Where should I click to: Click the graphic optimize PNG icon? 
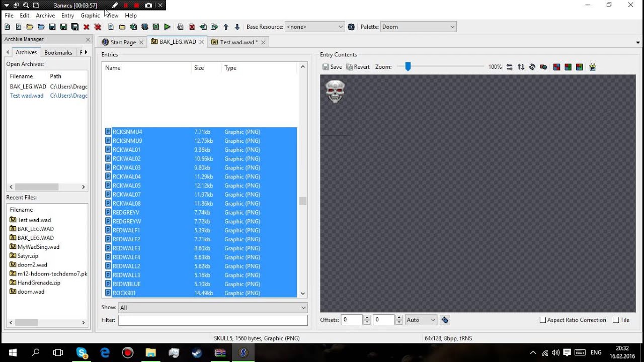pyautogui.click(x=593, y=67)
